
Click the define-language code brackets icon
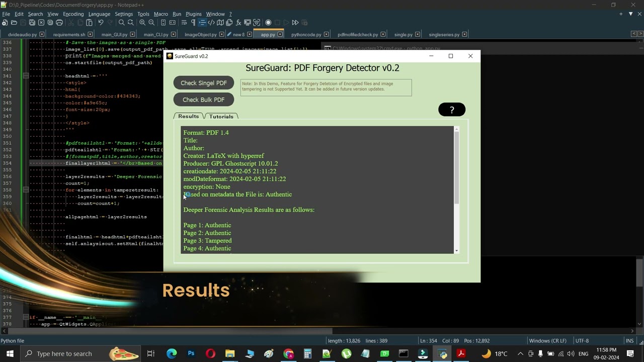pos(211,23)
